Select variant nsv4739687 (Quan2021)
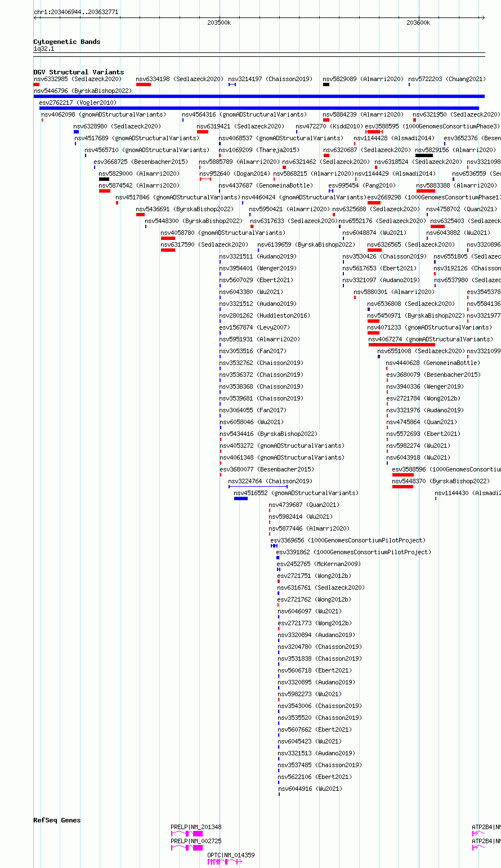The height and width of the screenshot is (868, 501). [x=304, y=505]
